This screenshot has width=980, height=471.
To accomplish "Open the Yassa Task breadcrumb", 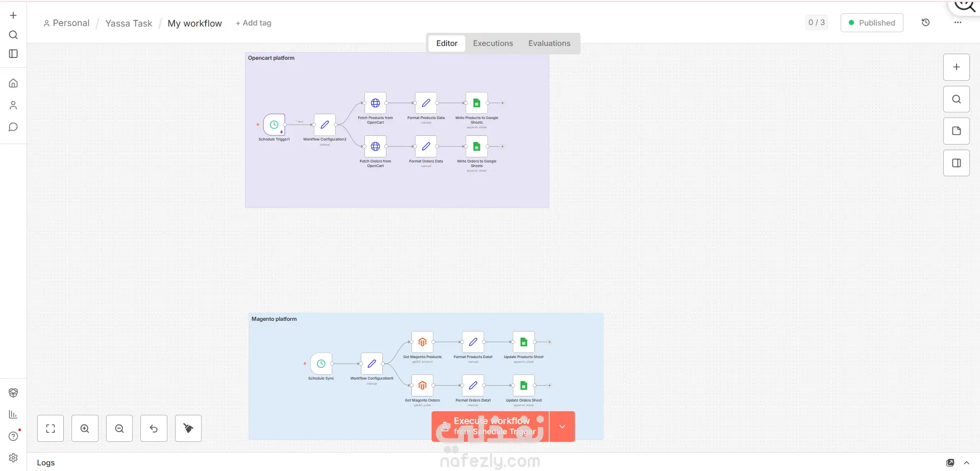I will tap(129, 23).
